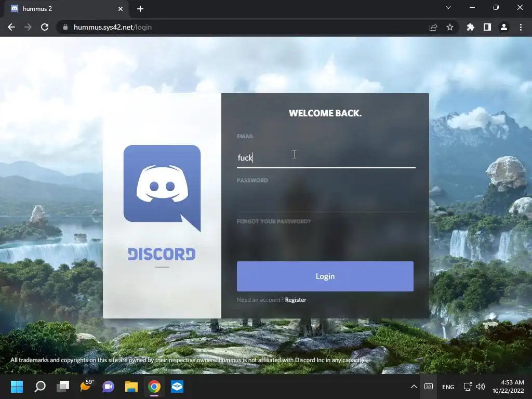Screen dimensions: 532x399
Task: Focus the Email input field
Action: click(326, 158)
